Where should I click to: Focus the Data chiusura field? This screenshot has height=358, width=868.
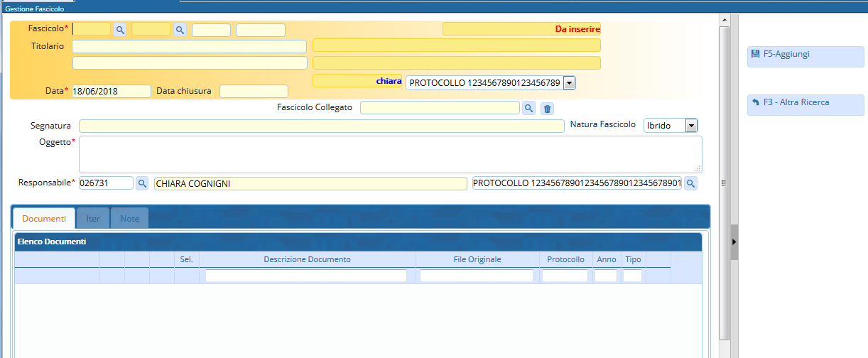pyautogui.click(x=254, y=92)
